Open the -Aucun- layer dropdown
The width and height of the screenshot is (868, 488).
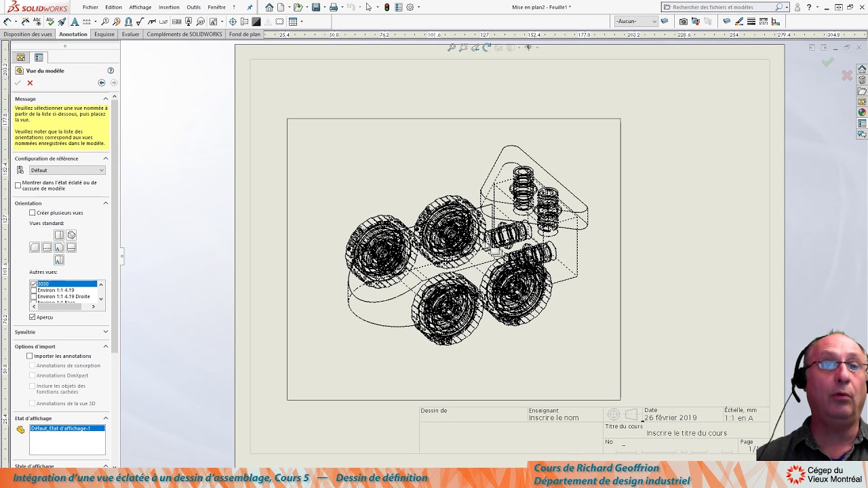click(636, 21)
